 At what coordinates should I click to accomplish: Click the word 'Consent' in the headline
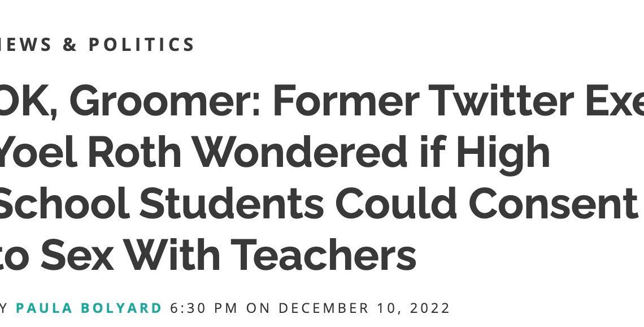pyautogui.click(x=553, y=204)
